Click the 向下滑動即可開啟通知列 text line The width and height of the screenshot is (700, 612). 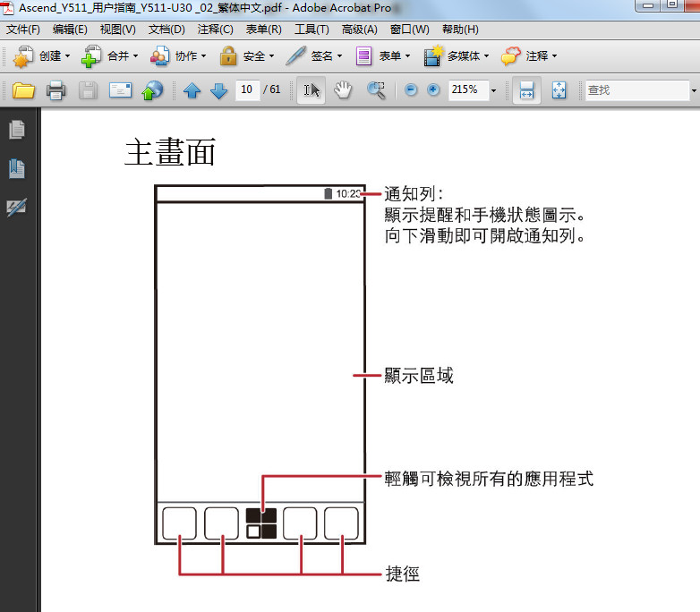(485, 235)
